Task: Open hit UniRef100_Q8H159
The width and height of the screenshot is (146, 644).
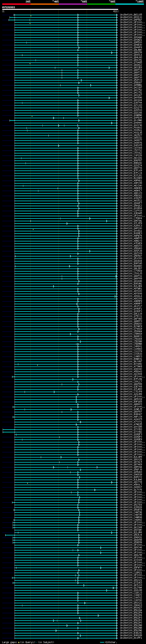Action: [131, 53]
